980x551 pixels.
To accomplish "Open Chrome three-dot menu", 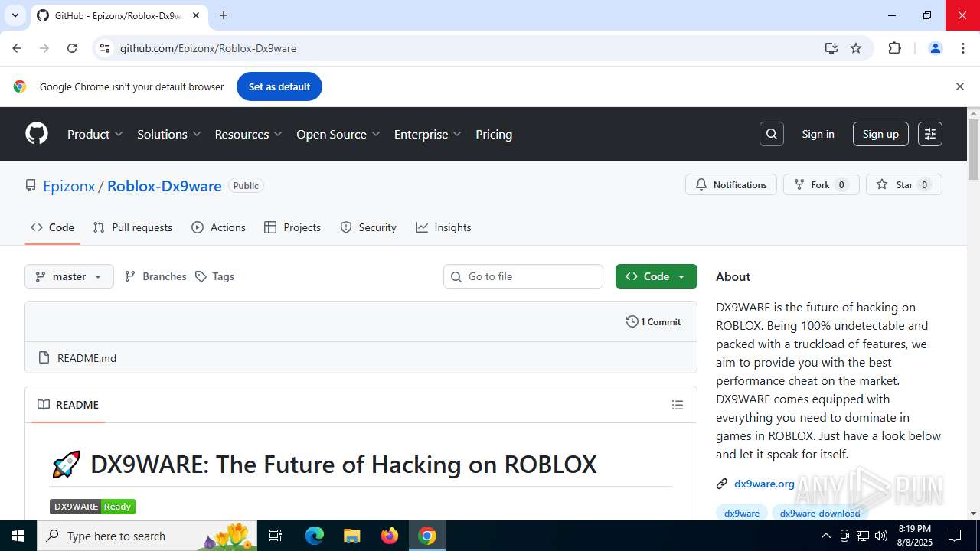I will pos(963,48).
